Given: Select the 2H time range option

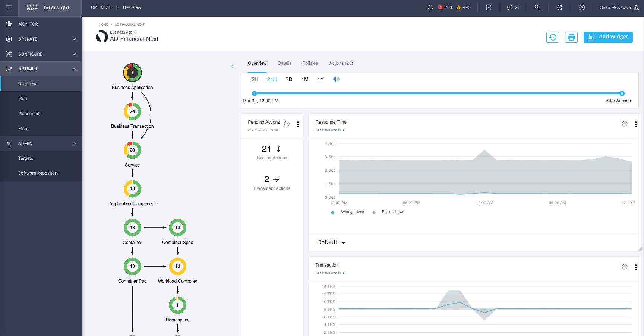Looking at the screenshot, I should click(x=255, y=79).
